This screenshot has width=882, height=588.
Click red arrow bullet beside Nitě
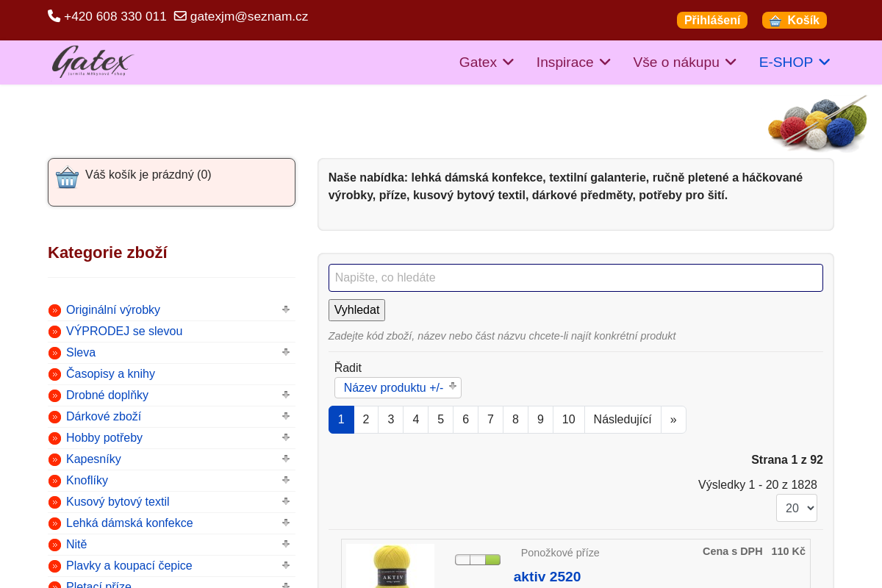54,545
